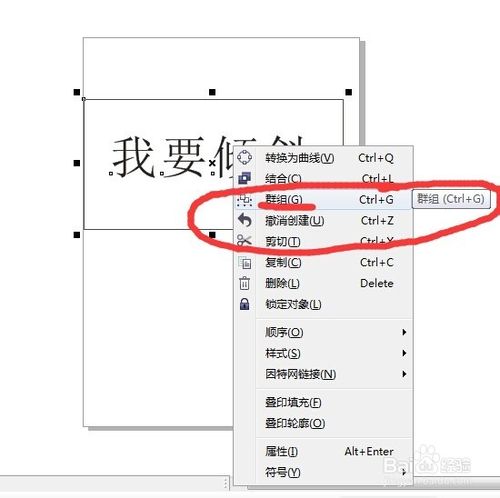Viewport: 500px width, 498px height.
Task: Click the Convert to Curves circle icon
Action: [245, 157]
